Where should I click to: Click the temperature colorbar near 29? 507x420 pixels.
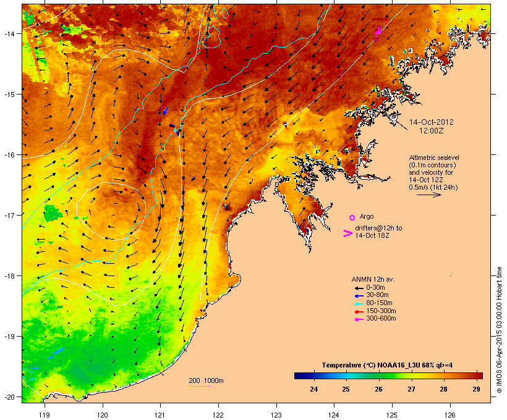[476, 376]
